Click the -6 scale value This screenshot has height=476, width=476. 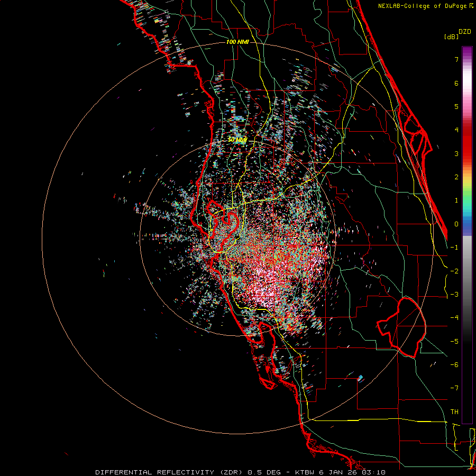(x=454, y=365)
